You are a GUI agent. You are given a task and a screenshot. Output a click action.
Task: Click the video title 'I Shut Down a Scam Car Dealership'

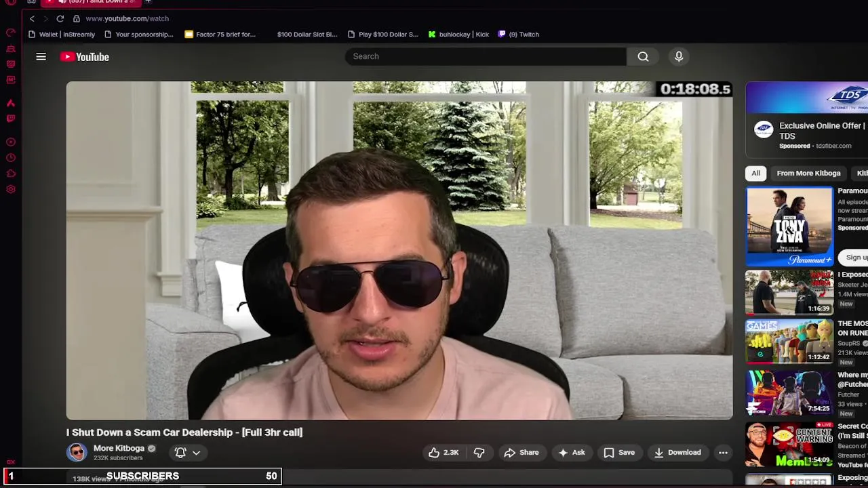(184, 432)
